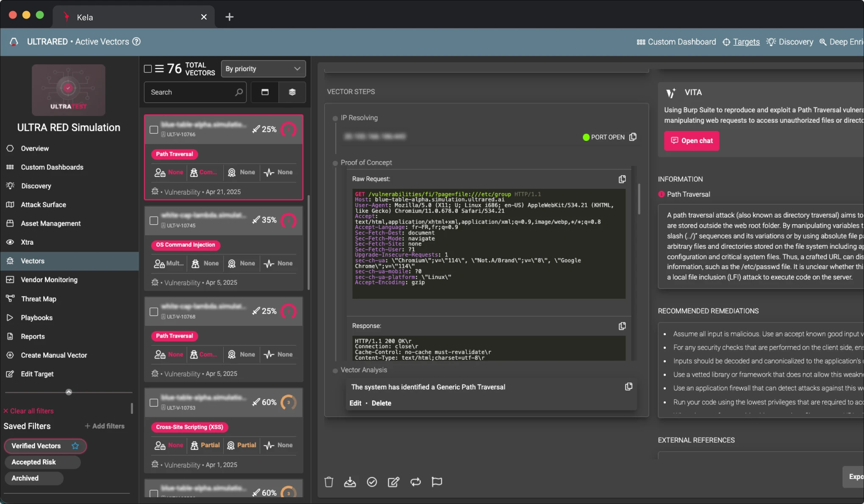Click the OS Command Injection tag
Viewport: 864px width, 504px height.
(186, 245)
